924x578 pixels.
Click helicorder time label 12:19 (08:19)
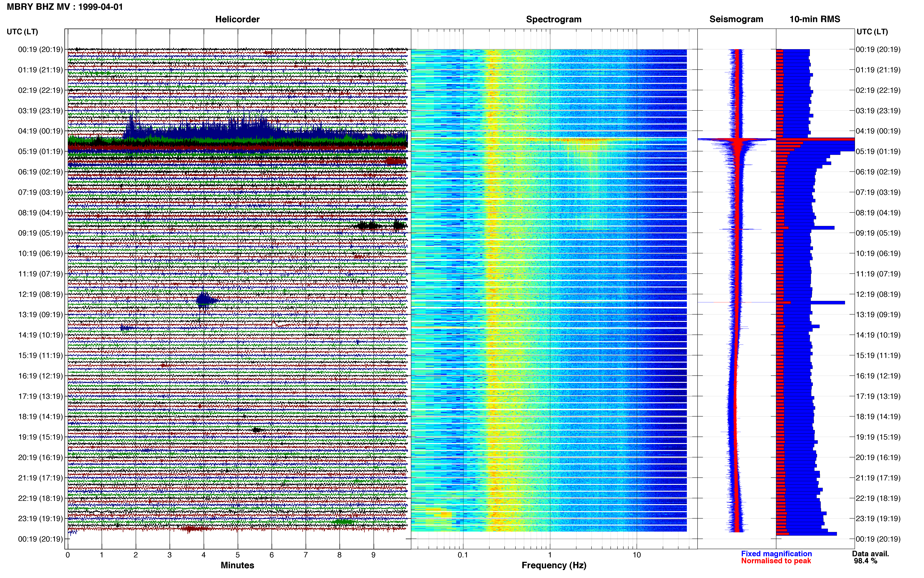(41, 294)
